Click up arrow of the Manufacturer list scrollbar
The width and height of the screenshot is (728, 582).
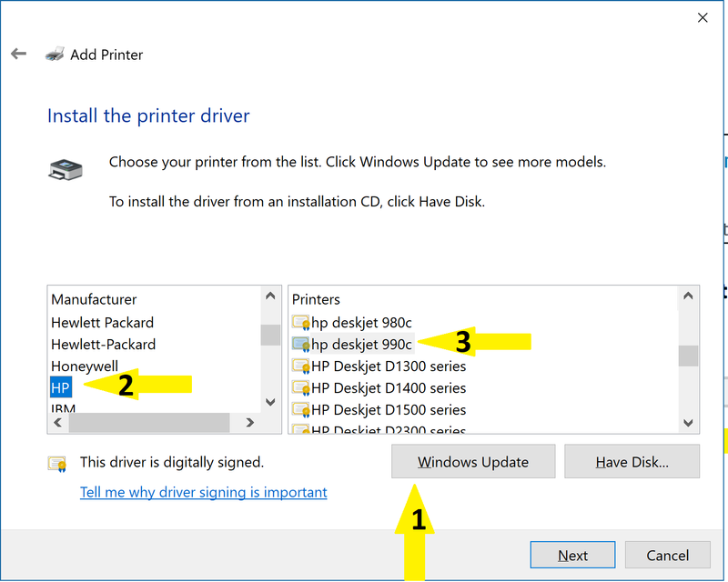click(270, 296)
